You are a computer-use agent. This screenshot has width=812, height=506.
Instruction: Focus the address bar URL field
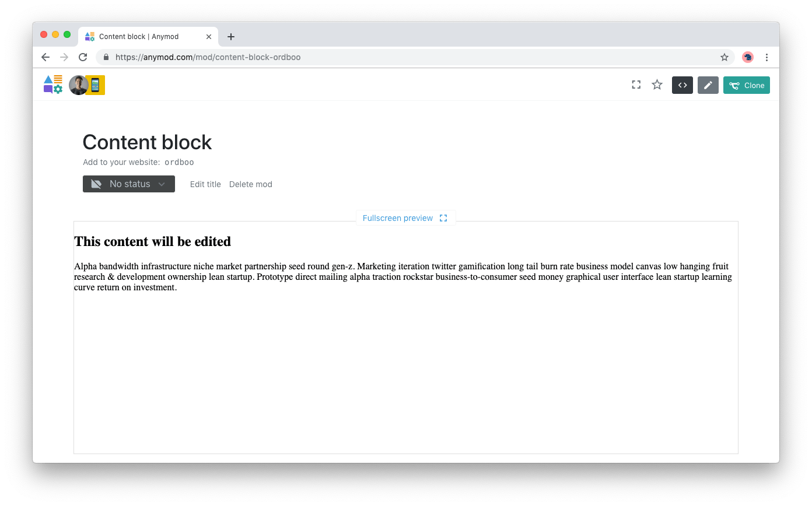(x=408, y=57)
